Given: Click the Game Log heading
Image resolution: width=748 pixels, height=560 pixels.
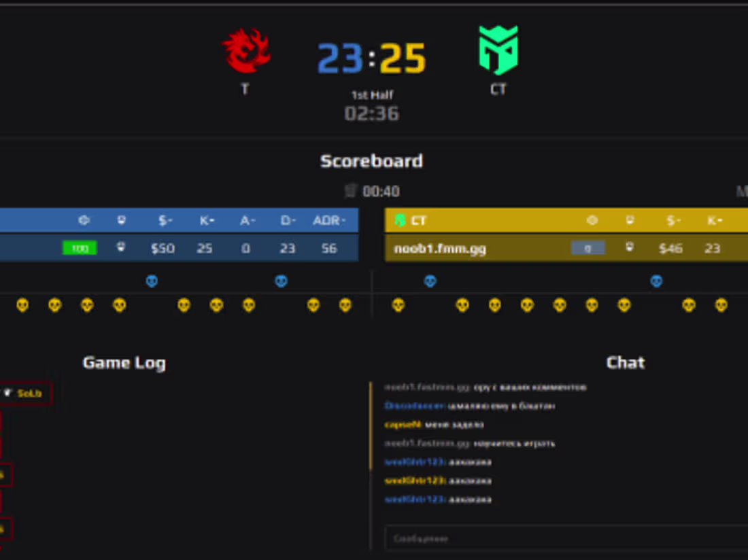Looking at the screenshot, I should point(124,363).
